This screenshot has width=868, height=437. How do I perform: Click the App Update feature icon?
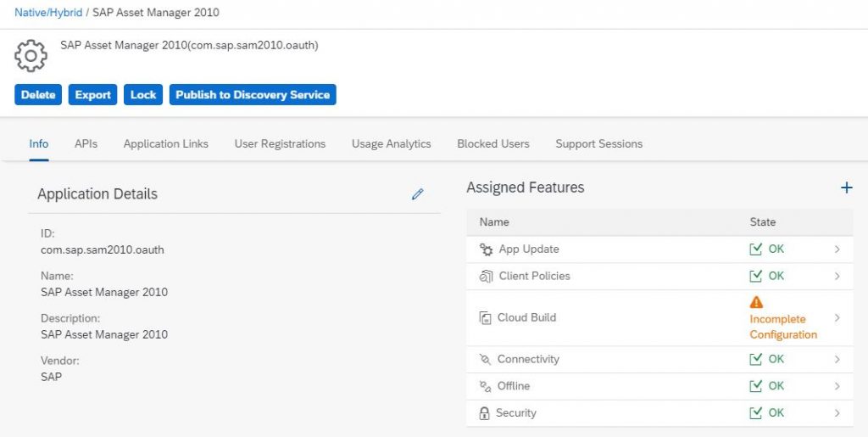(x=486, y=249)
